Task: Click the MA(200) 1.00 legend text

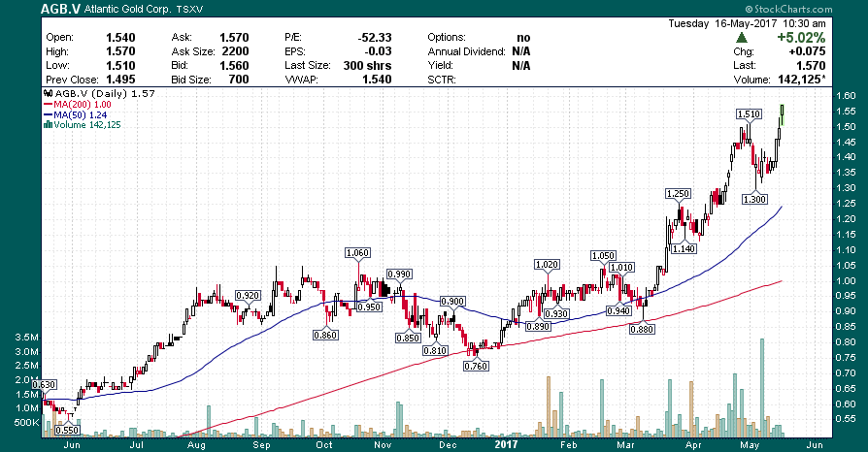Action: [82, 104]
